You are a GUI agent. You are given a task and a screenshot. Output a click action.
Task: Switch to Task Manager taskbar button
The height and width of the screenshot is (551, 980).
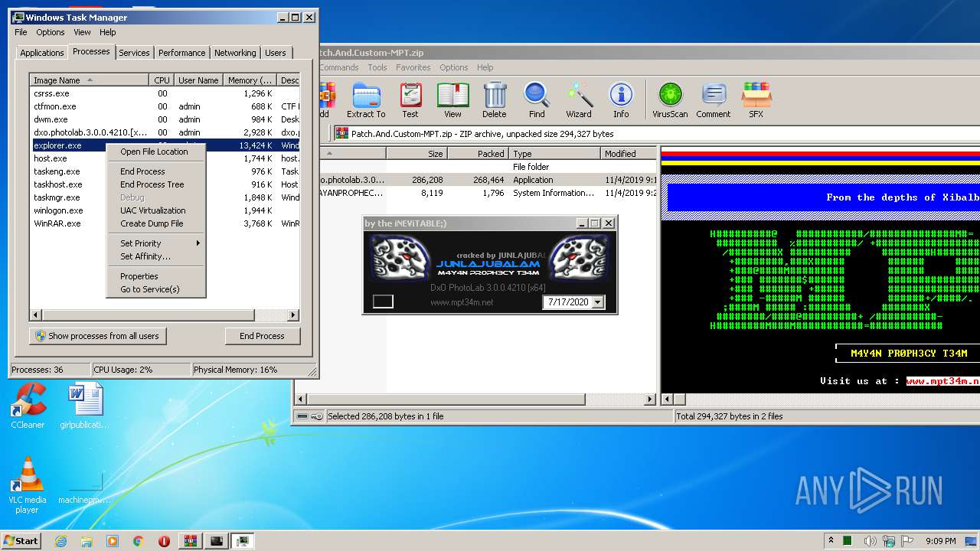tap(242, 541)
